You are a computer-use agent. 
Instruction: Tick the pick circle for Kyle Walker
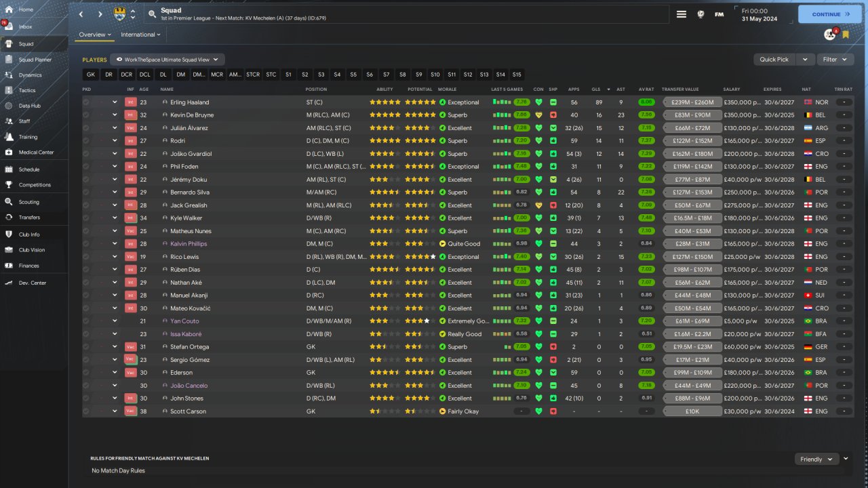coord(86,218)
